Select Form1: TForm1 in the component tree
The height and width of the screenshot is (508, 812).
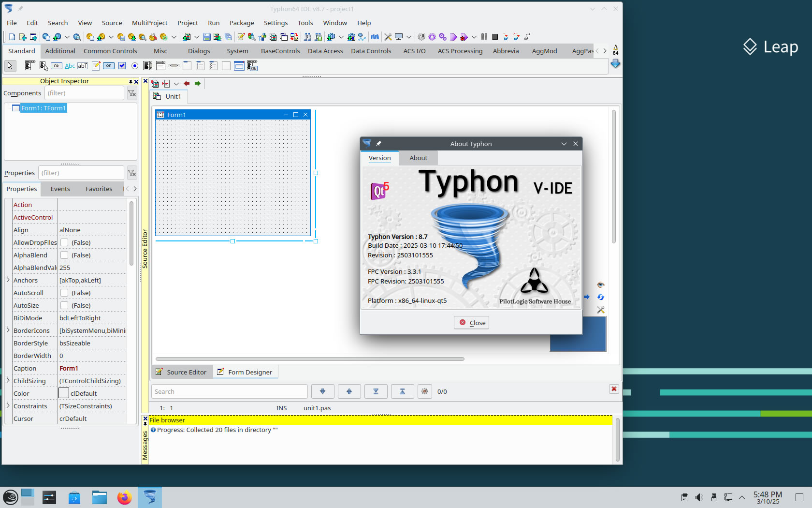click(43, 108)
